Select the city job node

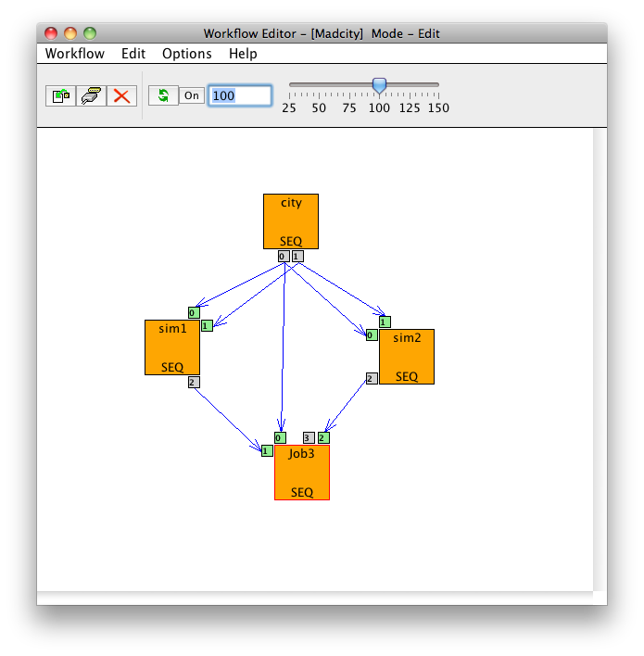[x=291, y=221]
